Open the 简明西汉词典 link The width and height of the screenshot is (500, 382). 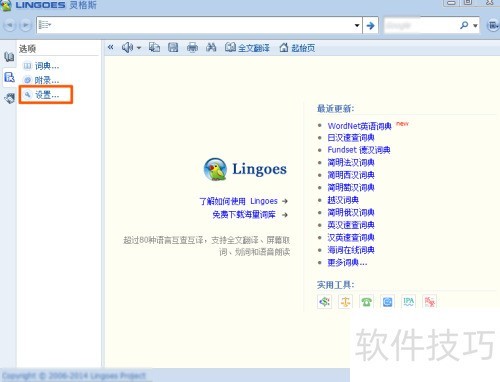[351, 175]
